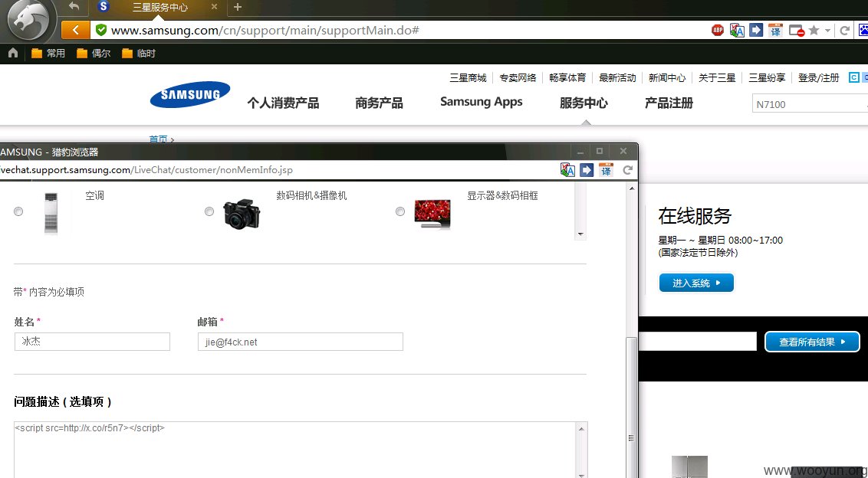
Task: Click the undo arrow icon near tabs
Action: point(74,7)
